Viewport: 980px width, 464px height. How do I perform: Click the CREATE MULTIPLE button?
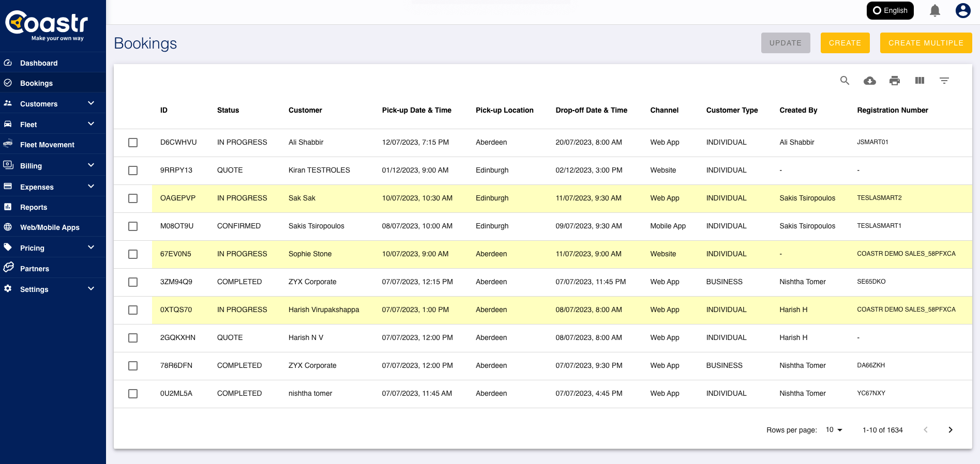926,43
